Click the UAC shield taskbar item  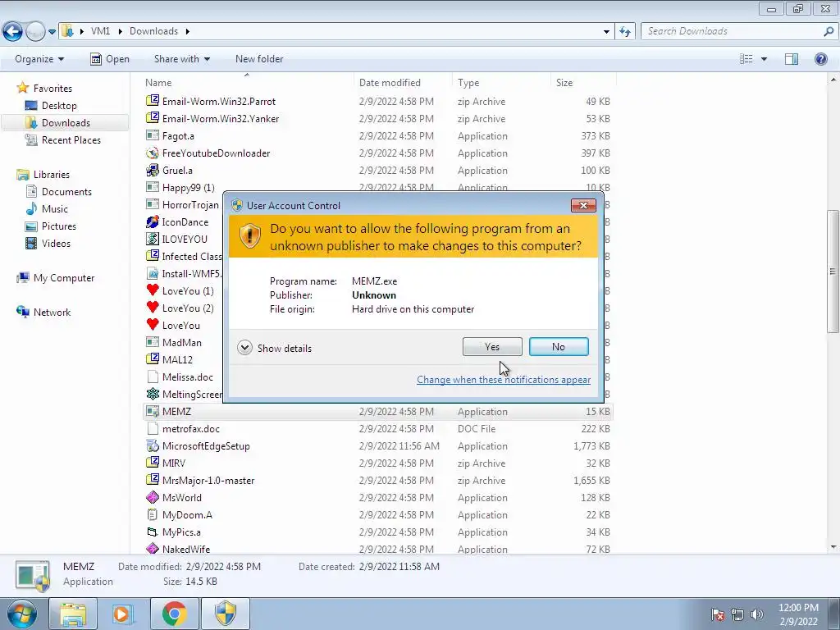(225, 614)
